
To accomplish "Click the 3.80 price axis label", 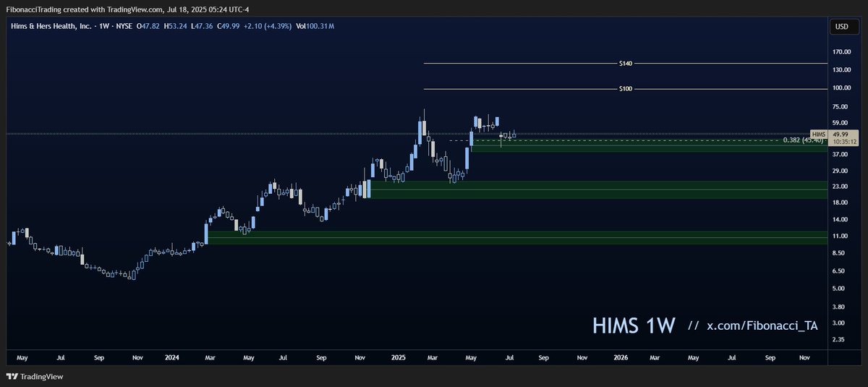I will pos(838,306).
